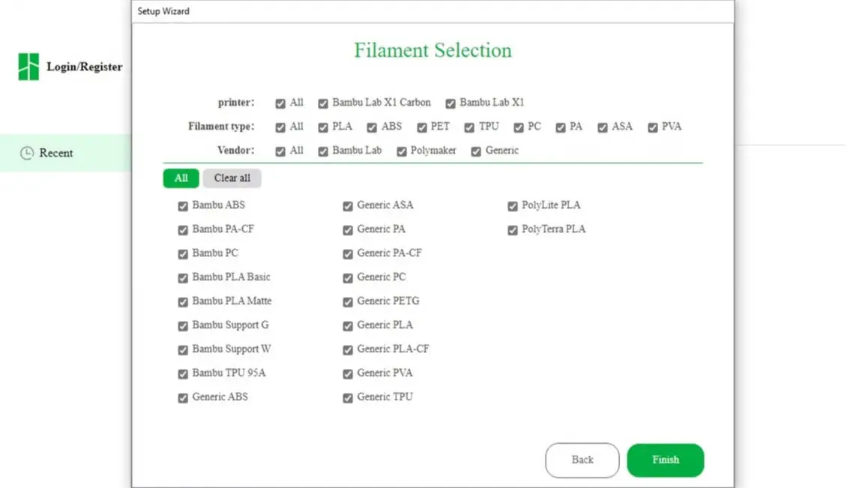Click Finish to complete setup
This screenshot has width=868, height=488.
point(666,460)
